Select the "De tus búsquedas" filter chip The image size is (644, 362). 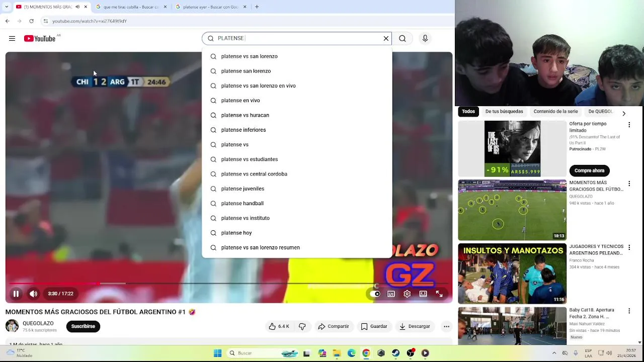pyautogui.click(x=504, y=112)
